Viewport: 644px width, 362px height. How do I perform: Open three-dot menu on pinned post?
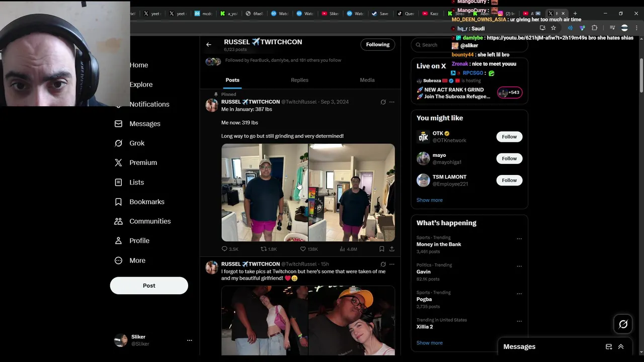click(392, 102)
